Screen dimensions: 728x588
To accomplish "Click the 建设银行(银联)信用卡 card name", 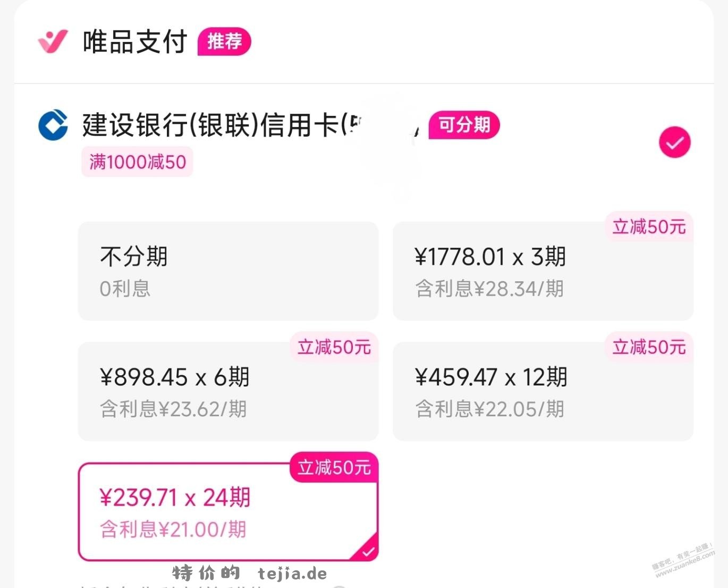I will [x=213, y=125].
